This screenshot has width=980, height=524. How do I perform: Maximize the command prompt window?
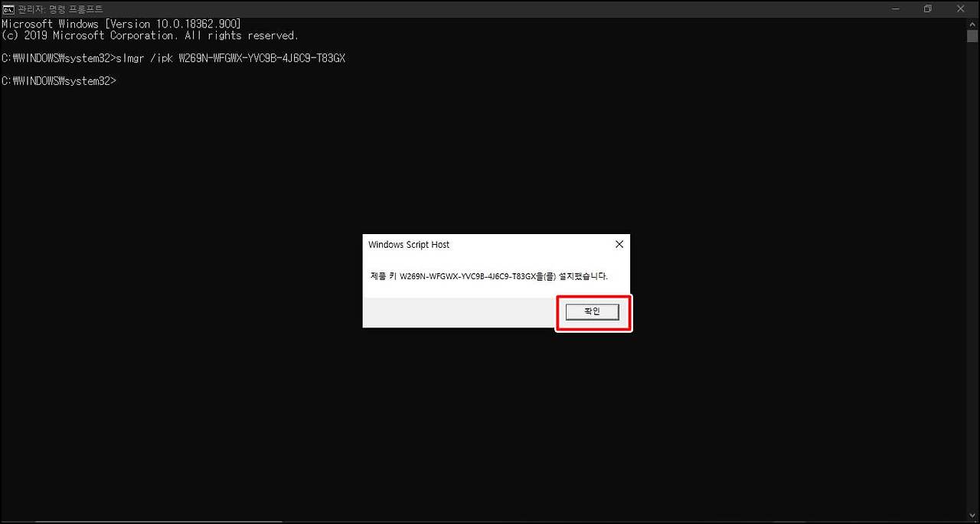[927, 8]
